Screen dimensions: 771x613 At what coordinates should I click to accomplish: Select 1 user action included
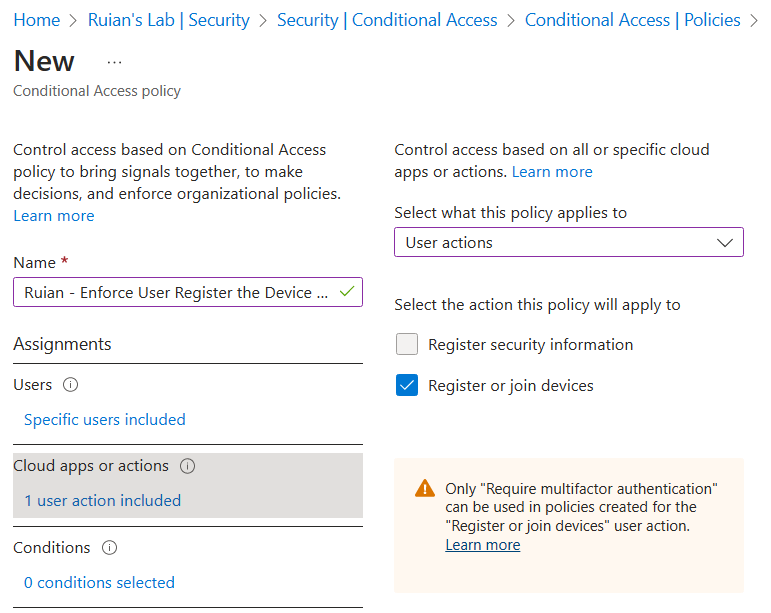pyautogui.click(x=103, y=500)
